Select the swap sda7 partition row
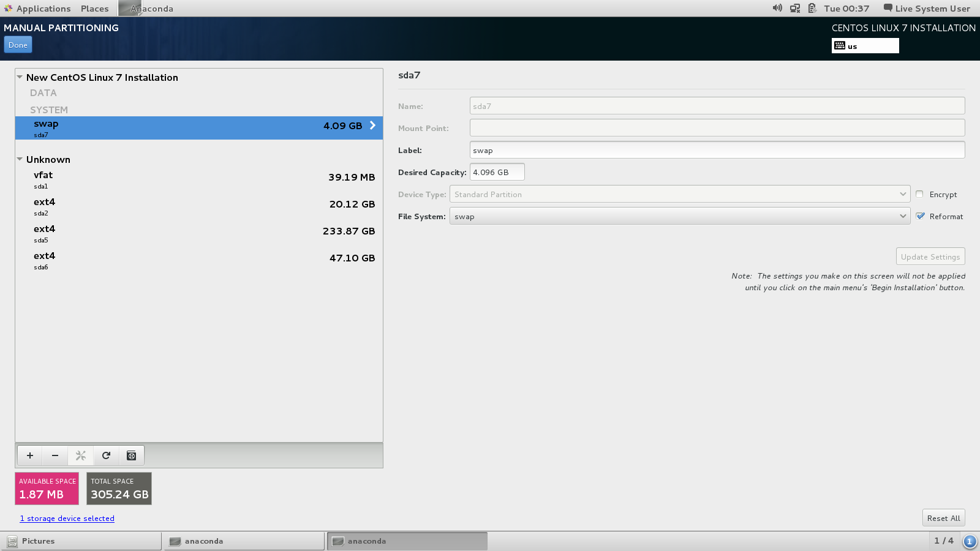 199,128
